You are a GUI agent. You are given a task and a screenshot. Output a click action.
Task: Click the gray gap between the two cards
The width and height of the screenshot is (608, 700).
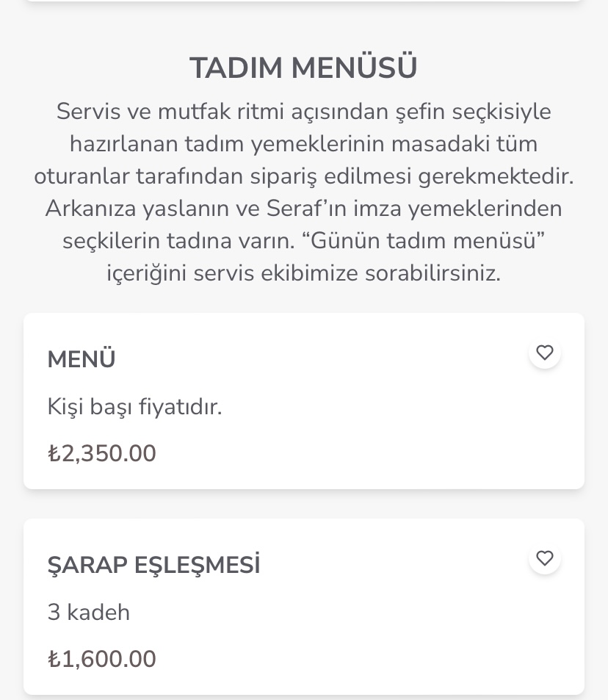point(303,504)
